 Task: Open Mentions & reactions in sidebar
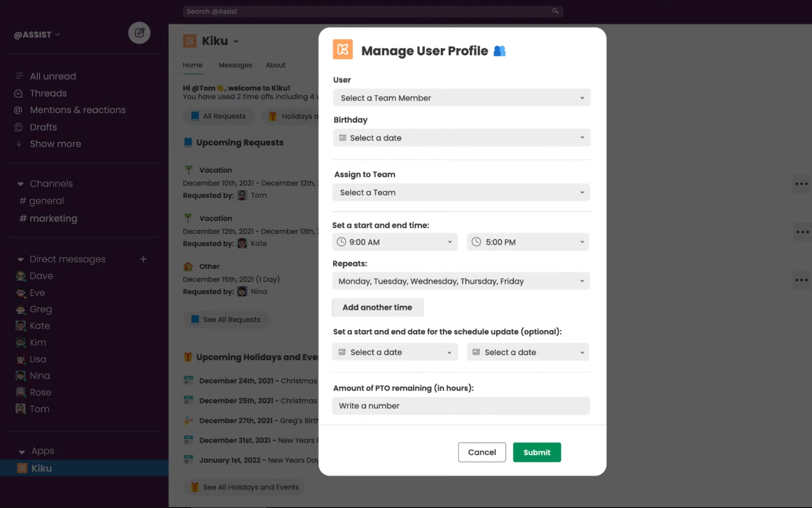tap(78, 110)
